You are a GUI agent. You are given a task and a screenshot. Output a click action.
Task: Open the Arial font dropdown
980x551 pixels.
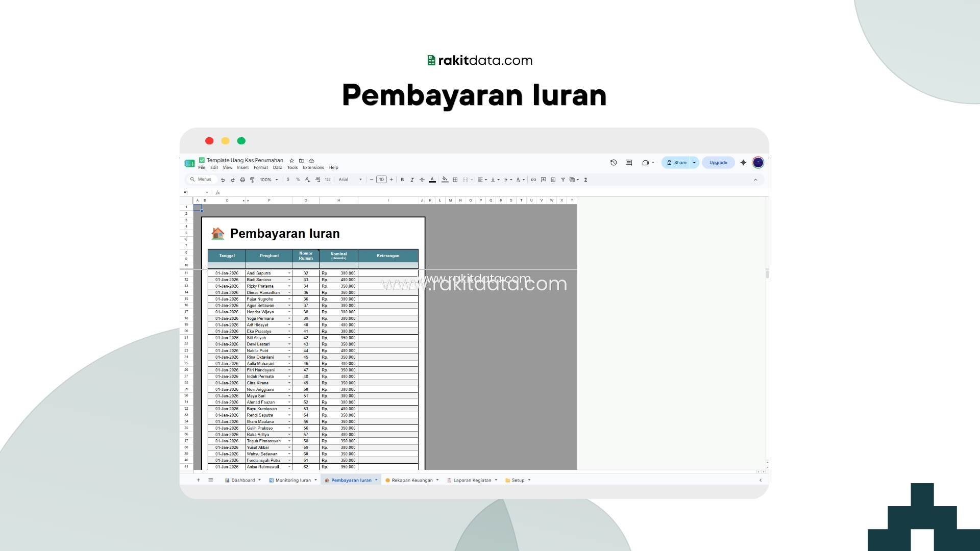click(x=350, y=180)
